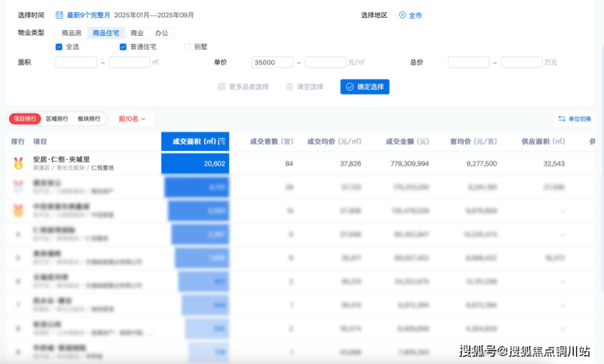604x364 pixels.
Task: Switch to the 板块排行 tab
Action: coord(89,119)
